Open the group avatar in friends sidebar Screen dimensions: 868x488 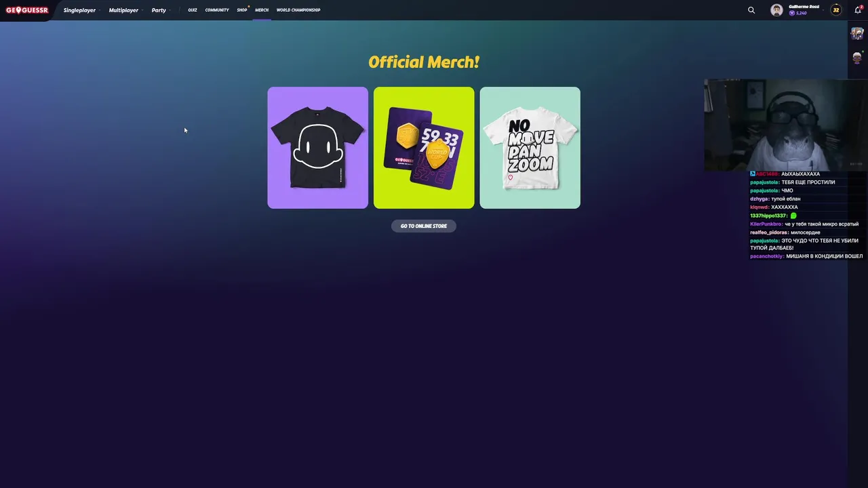857,34
